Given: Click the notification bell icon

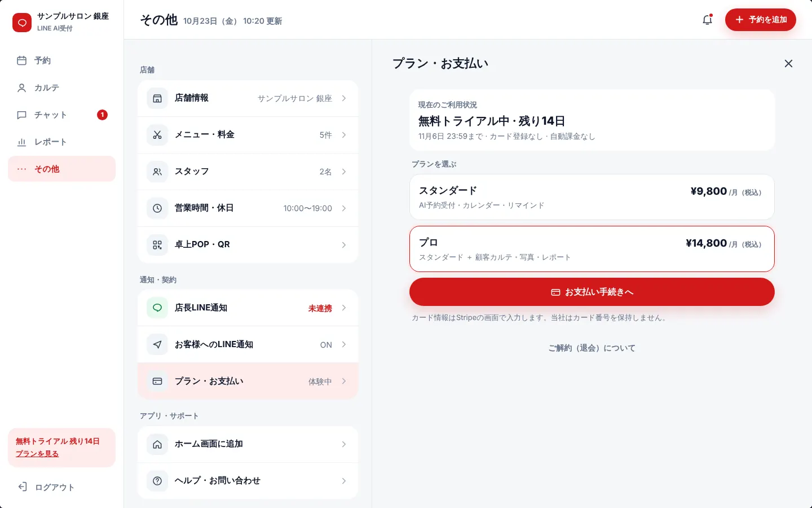Looking at the screenshot, I should (707, 20).
